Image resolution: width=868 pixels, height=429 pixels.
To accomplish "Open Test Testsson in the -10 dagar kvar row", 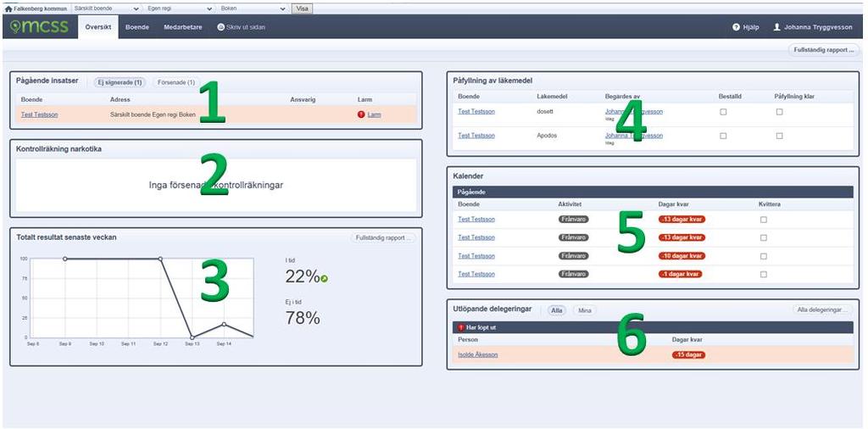I will point(476,256).
